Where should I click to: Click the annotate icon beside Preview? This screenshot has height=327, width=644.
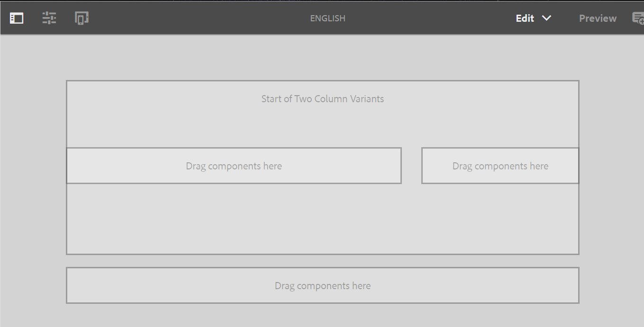(638, 18)
